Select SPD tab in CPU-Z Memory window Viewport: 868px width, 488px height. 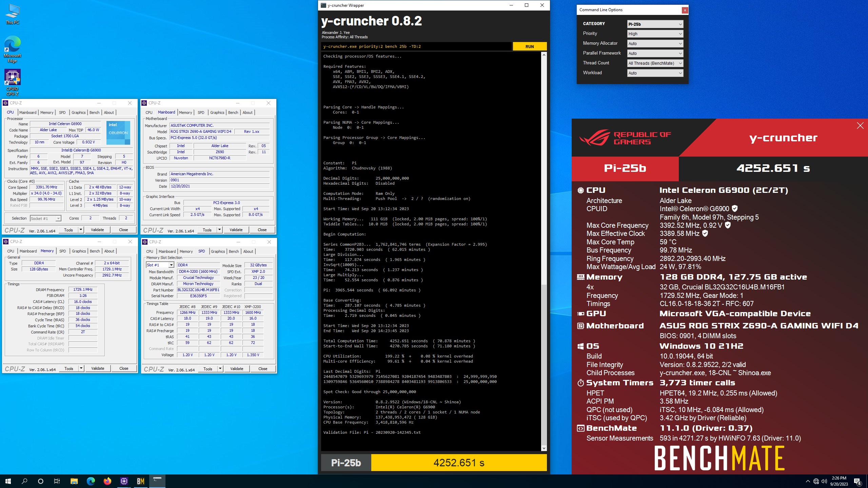pos(63,251)
